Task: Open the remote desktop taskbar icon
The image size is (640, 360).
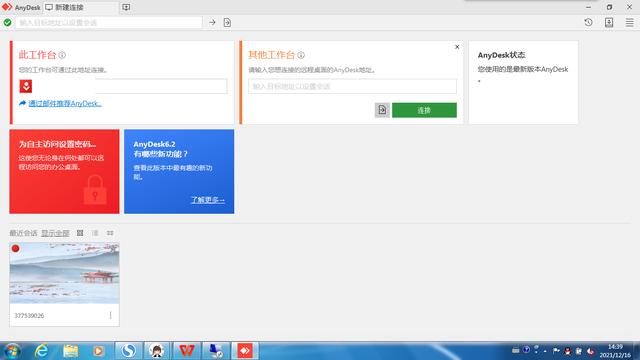Action: [x=216, y=351]
